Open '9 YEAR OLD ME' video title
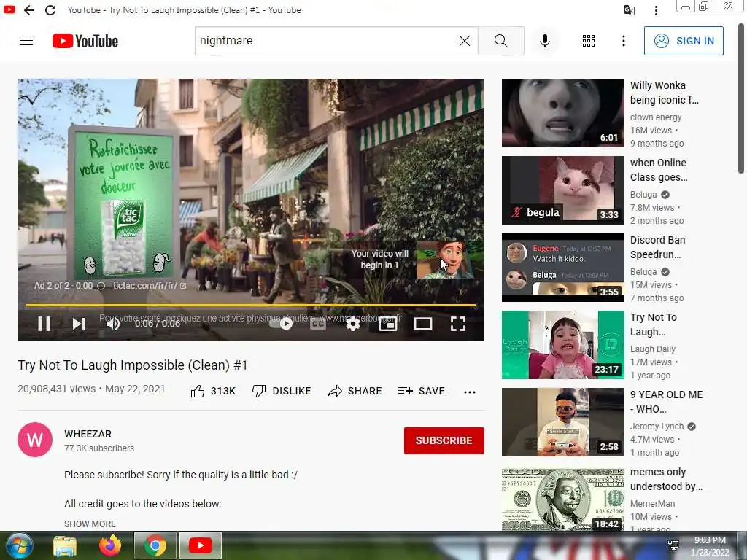Screen dimensions: 747x560 pyautogui.click(x=667, y=402)
